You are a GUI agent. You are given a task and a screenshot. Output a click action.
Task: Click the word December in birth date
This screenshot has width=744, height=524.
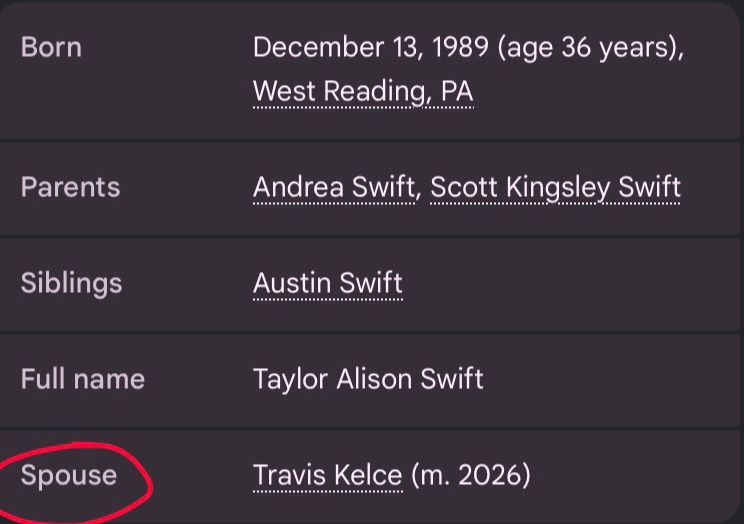point(318,47)
